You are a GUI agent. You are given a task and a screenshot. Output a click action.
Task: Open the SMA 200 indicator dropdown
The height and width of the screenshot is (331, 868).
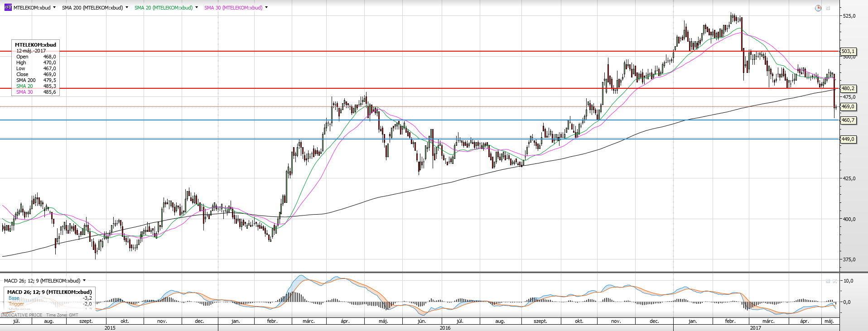126,8
